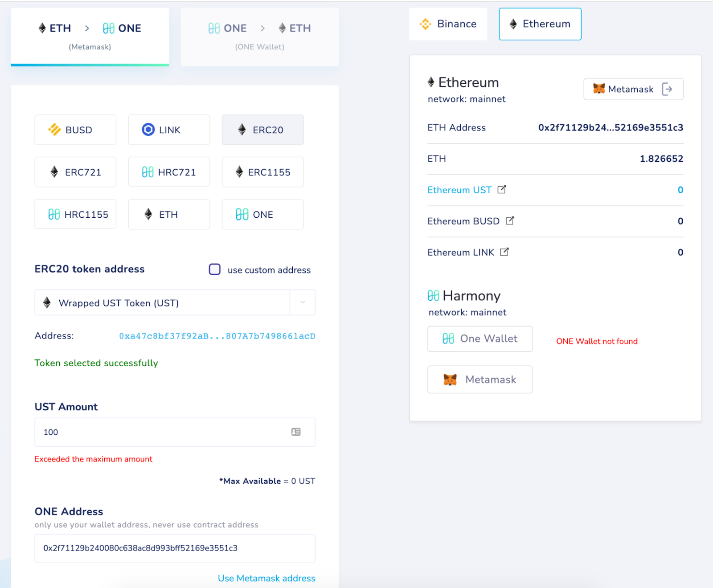Switch to ONE to ETH ONE Wallet tab
This screenshot has width=713, height=588.
click(x=260, y=37)
